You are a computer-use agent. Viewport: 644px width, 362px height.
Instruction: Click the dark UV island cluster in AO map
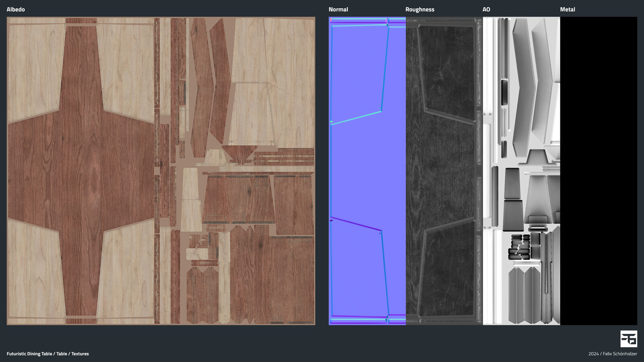click(520, 247)
